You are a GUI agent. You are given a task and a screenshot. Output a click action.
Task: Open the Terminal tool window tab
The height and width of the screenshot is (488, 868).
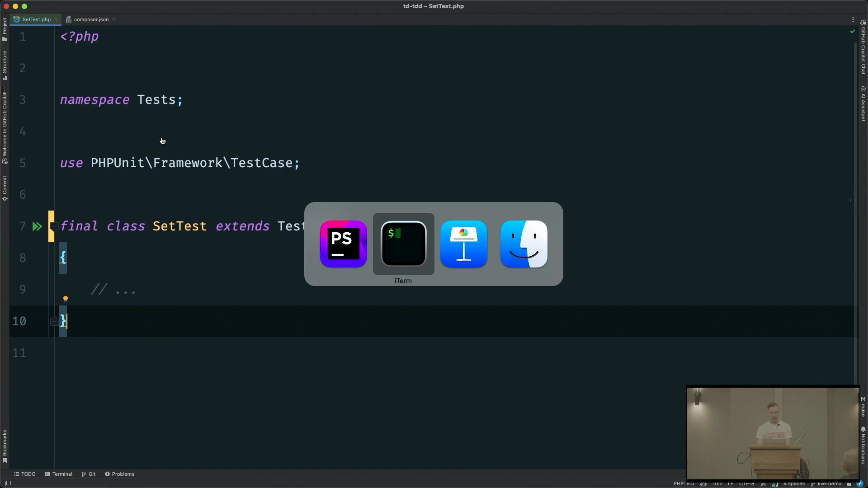click(x=59, y=474)
